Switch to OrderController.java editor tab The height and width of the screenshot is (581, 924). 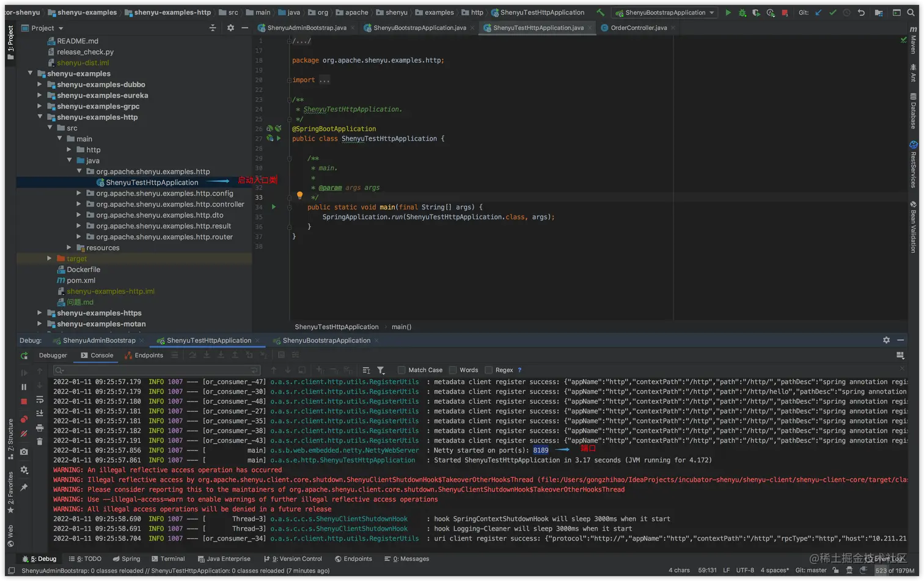(x=638, y=28)
